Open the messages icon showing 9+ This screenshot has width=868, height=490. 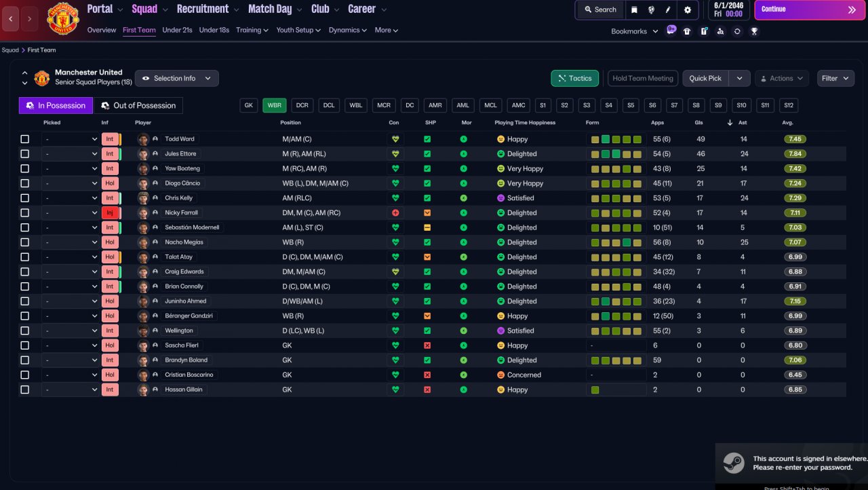pos(671,31)
